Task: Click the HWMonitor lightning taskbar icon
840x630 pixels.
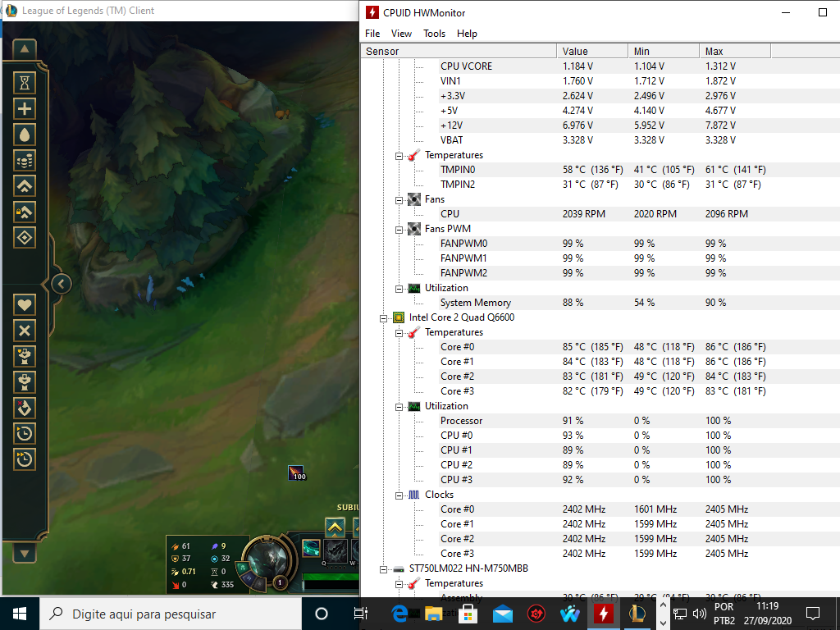Action: click(604, 614)
